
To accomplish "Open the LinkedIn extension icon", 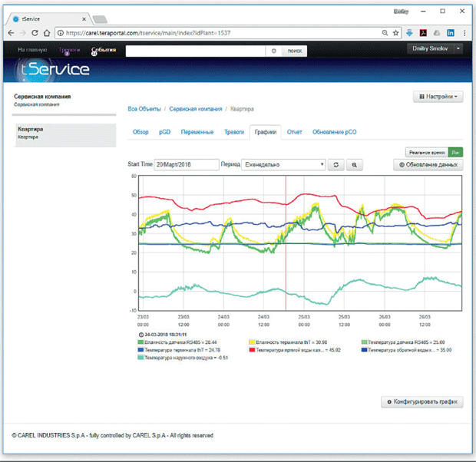I will point(451,33).
